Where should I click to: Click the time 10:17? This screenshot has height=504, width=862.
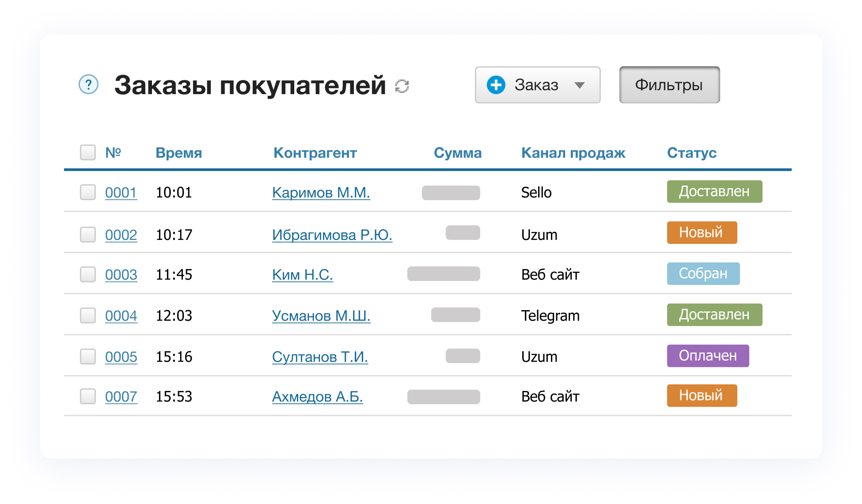(x=174, y=235)
